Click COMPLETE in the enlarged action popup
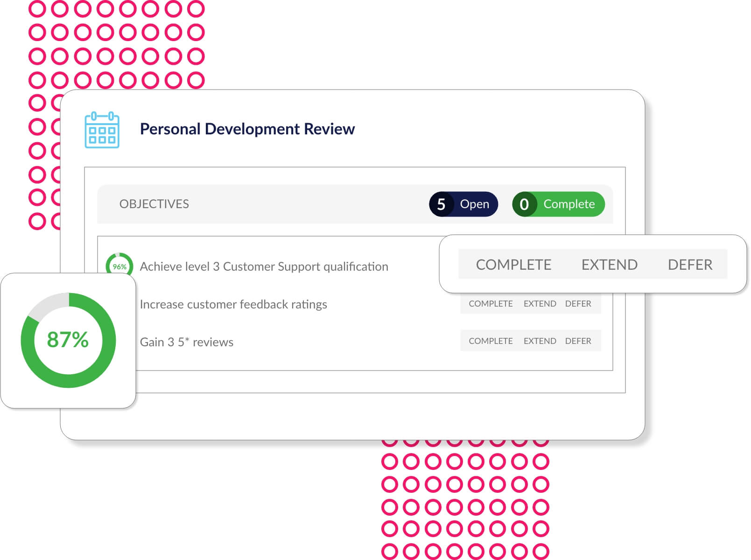Screen dimensions: 751x560 [x=513, y=265]
